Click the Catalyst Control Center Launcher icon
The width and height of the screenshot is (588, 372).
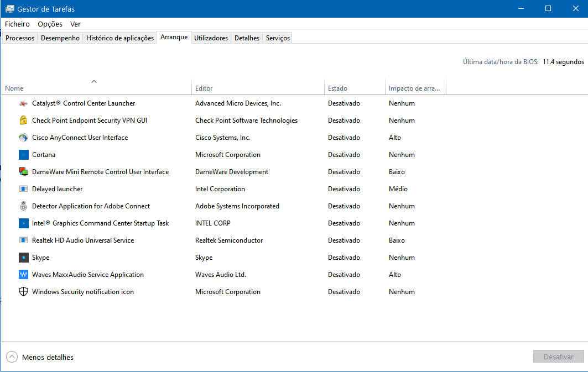(23, 103)
